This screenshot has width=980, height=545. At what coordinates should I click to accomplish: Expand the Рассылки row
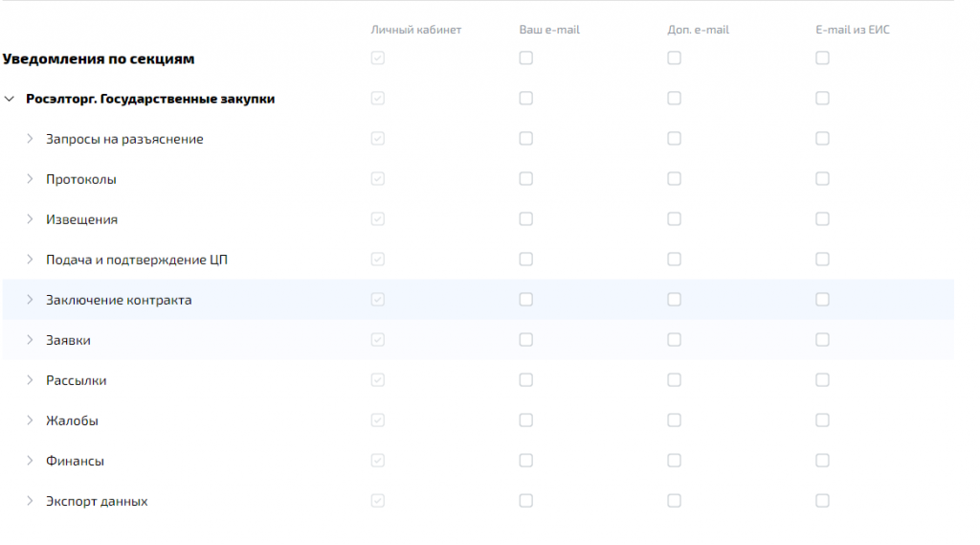click(30, 380)
